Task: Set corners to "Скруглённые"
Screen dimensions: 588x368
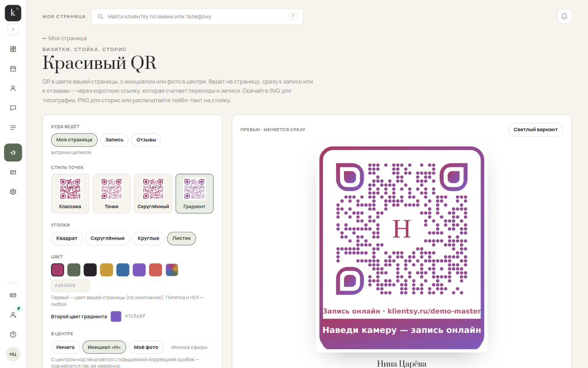Action: (108, 238)
